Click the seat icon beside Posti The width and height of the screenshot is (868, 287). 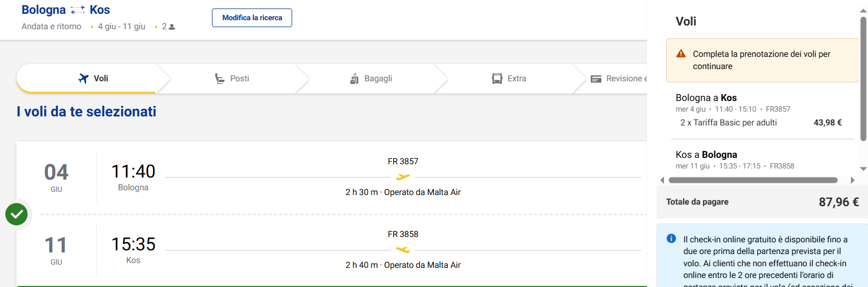219,79
